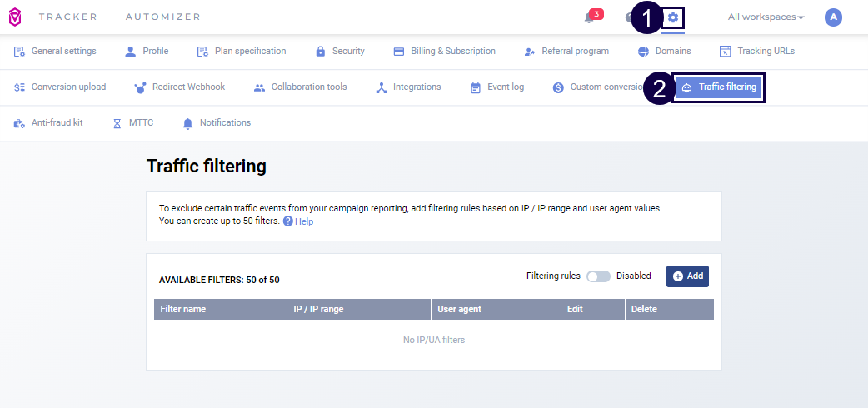Screen dimensions: 868x408
Task: Go to Domains globe icon tab
Action: [664, 52]
